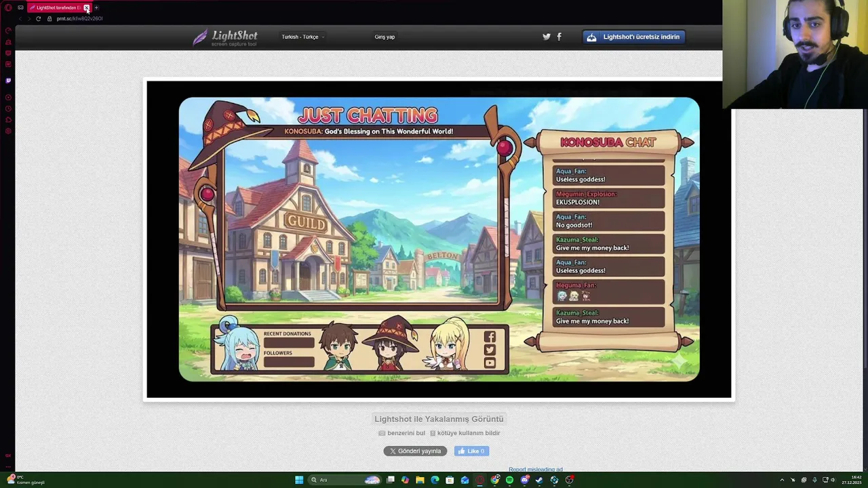
Task: Open Steam from the taskbar
Action: [x=539, y=480]
